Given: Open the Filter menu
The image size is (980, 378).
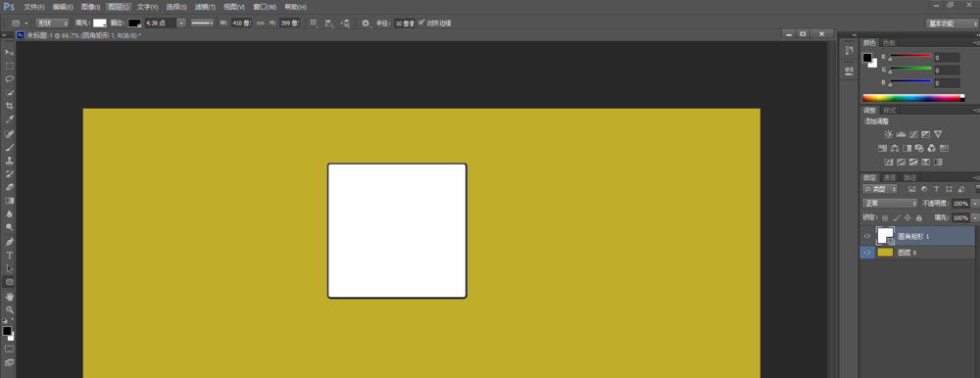Looking at the screenshot, I should click(205, 7).
